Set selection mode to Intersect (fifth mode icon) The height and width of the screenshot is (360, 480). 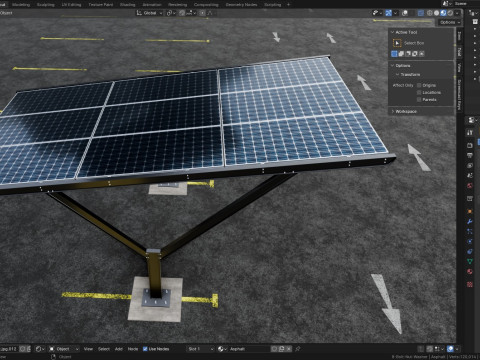422,54
